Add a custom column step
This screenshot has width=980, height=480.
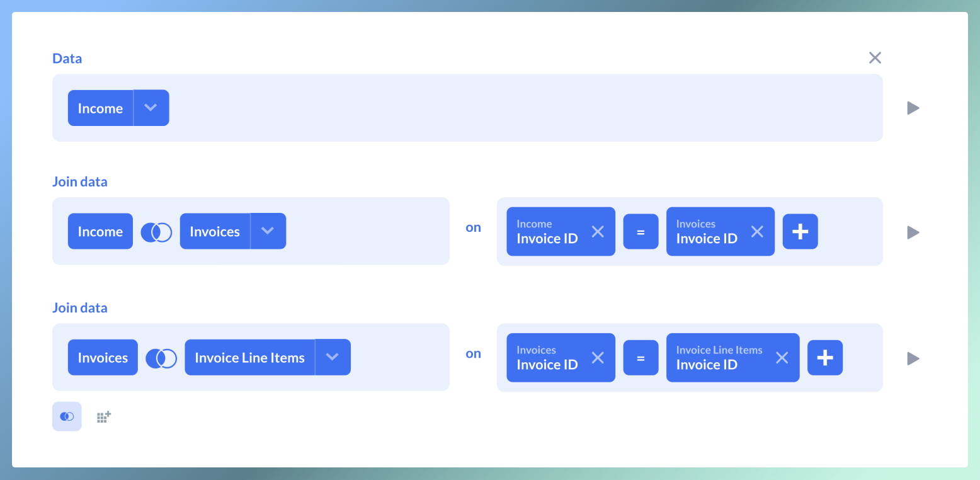point(104,416)
